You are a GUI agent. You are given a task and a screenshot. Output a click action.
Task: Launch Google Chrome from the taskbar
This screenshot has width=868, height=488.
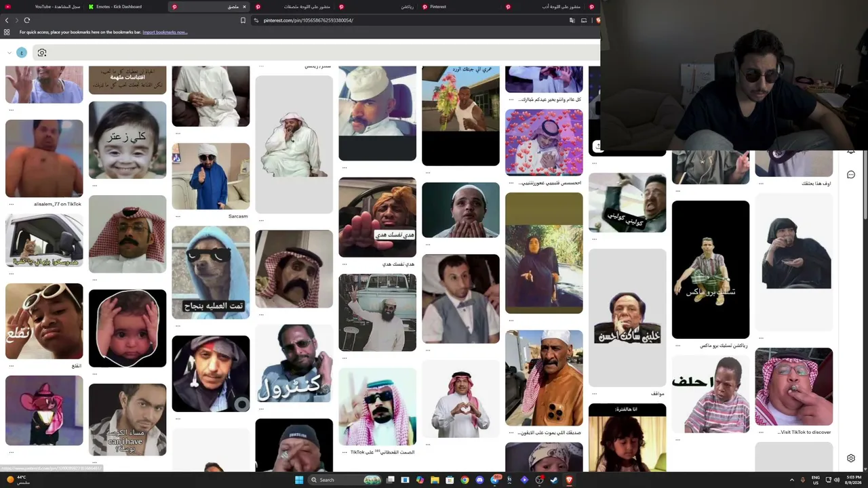pos(465,480)
